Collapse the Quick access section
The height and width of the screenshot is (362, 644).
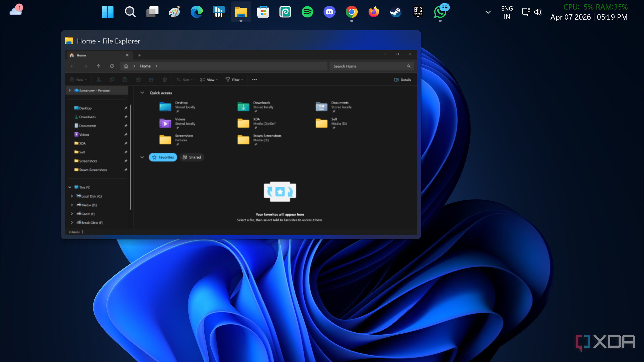[x=142, y=93]
